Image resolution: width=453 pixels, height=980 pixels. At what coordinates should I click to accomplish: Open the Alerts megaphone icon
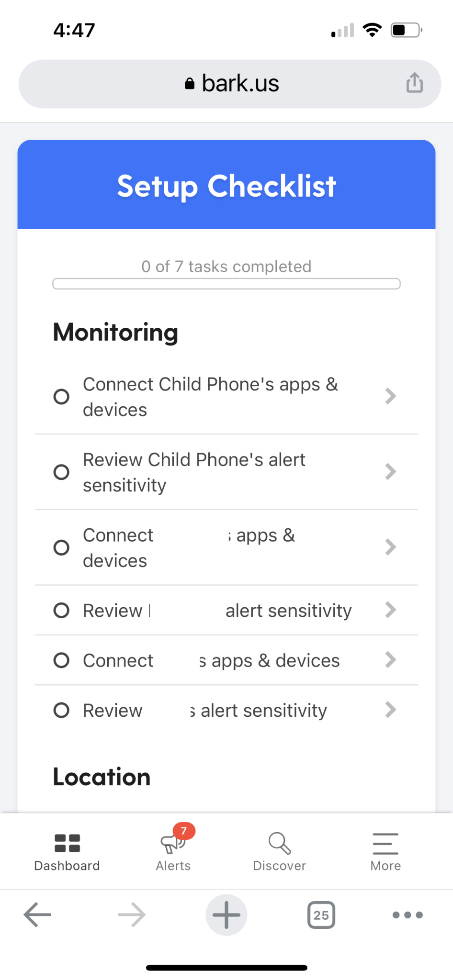(x=172, y=844)
